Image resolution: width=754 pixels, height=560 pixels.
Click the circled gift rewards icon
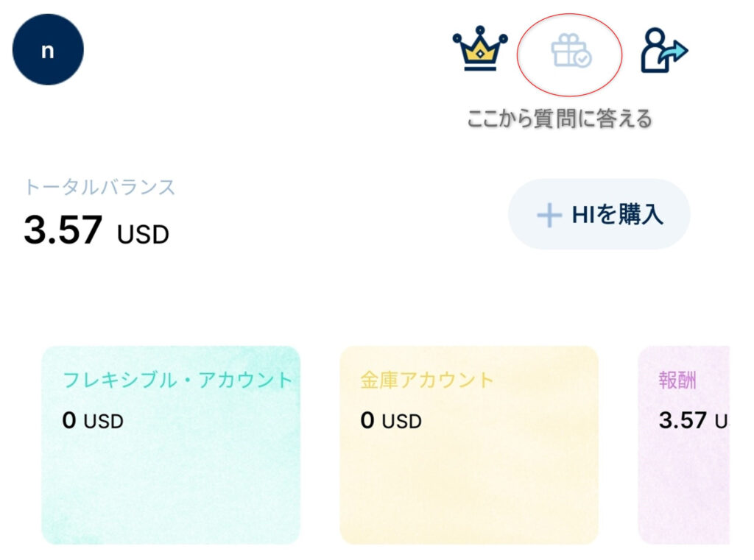(571, 51)
